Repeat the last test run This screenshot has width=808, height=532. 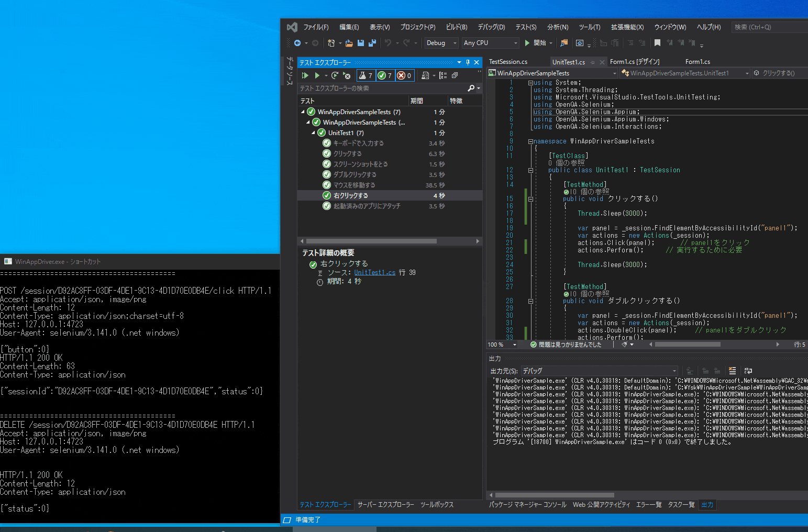[334, 75]
